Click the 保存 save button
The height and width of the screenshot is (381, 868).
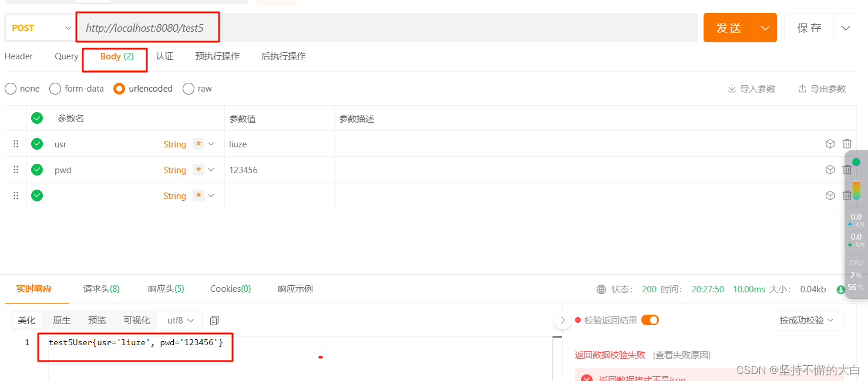(x=809, y=28)
